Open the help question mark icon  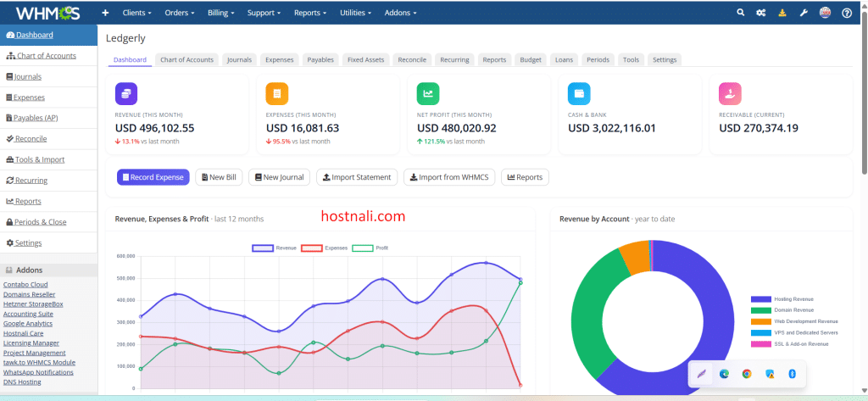pyautogui.click(x=847, y=13)
